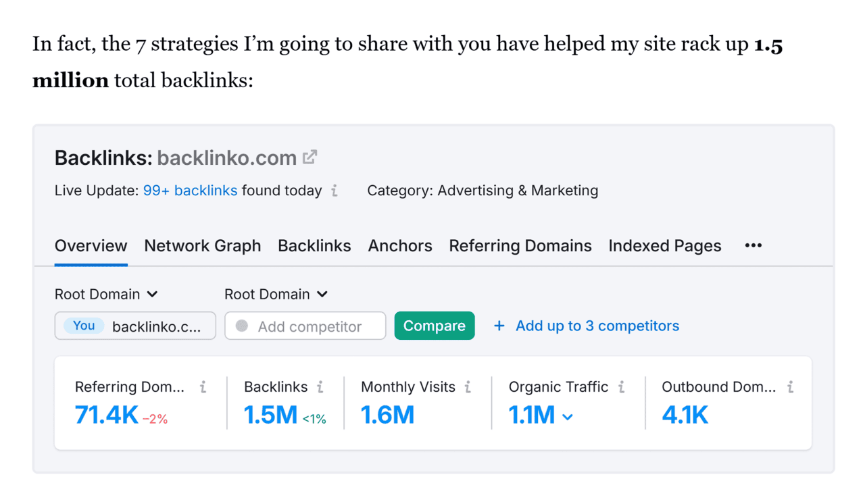Image resolution: width=865 pixels, height=504 pixels.
Task: Click the Backlinks metric info icon
Action: [x=320, y=386]
